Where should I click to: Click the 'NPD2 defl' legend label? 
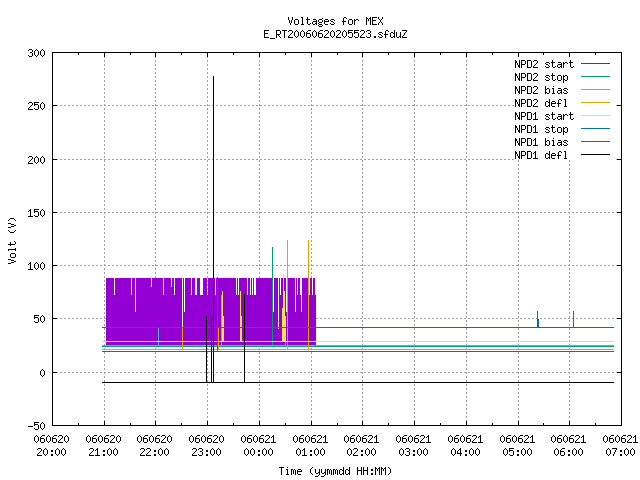point(541,103)
